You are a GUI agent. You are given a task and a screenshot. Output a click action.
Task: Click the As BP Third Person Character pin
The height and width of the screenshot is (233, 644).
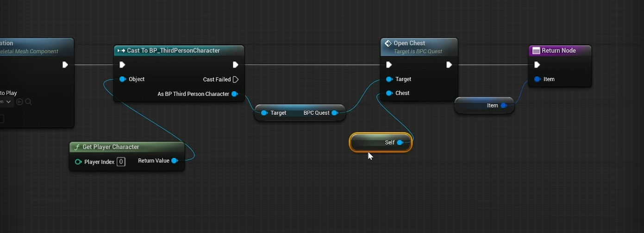234,94
